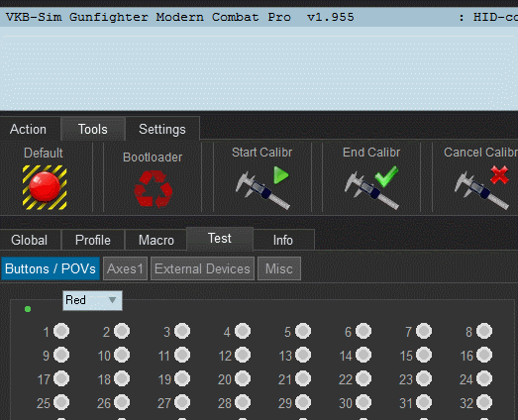Click button indicator 3

pyautogui.click(x=182, y=331)
